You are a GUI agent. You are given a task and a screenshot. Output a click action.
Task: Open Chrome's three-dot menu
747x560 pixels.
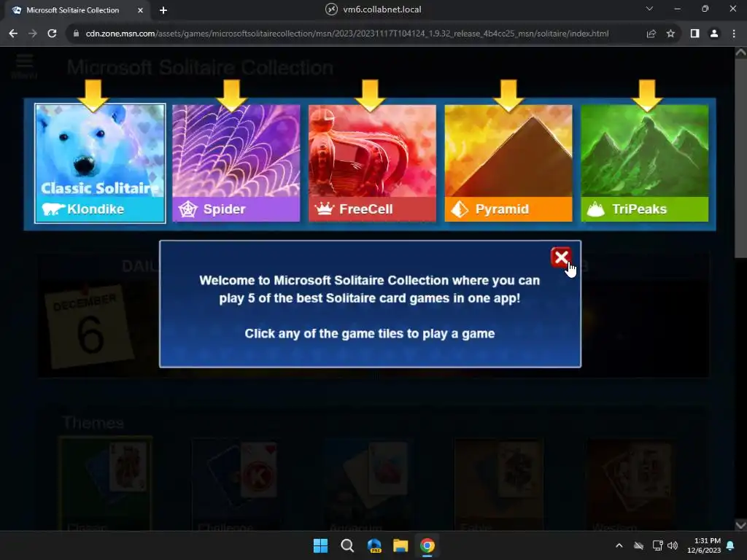click(x=734, y=34)
